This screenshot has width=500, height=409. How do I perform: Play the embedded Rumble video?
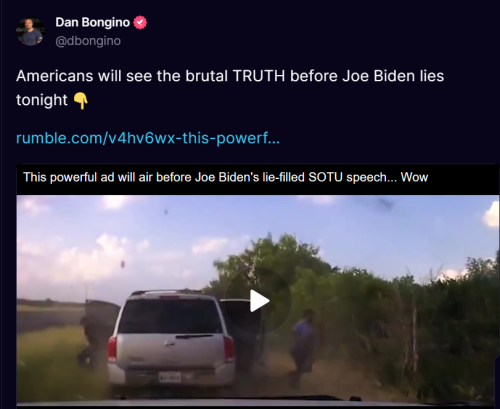click(259, 301)
